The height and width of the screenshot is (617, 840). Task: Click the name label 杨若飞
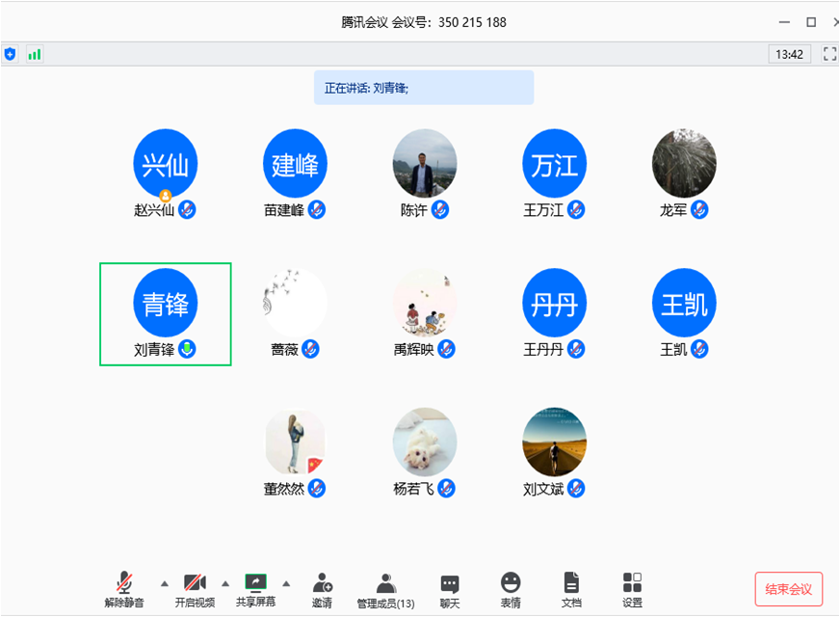tap(413, 489)
